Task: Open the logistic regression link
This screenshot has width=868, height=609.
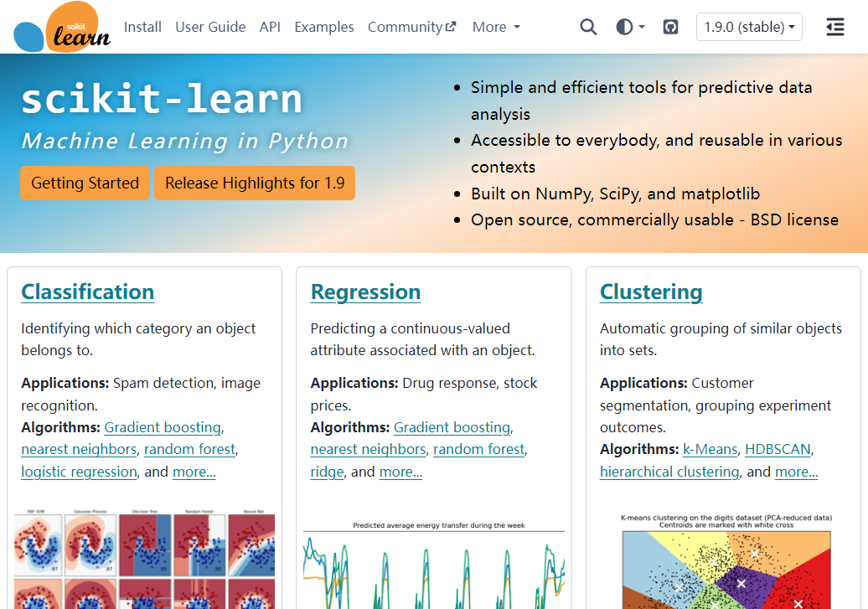Action: [x=79, y=472]
